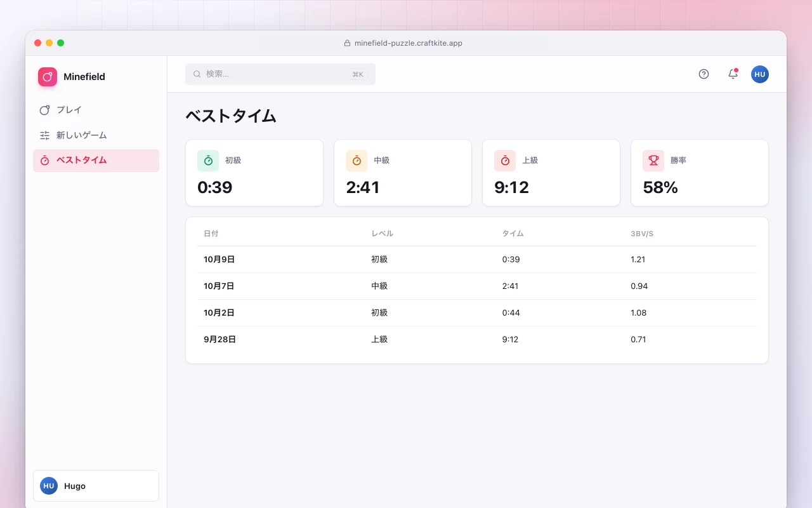Select the 10月7日 row date
Viewport: 812px width, 508px height.
tap(219, 286)
